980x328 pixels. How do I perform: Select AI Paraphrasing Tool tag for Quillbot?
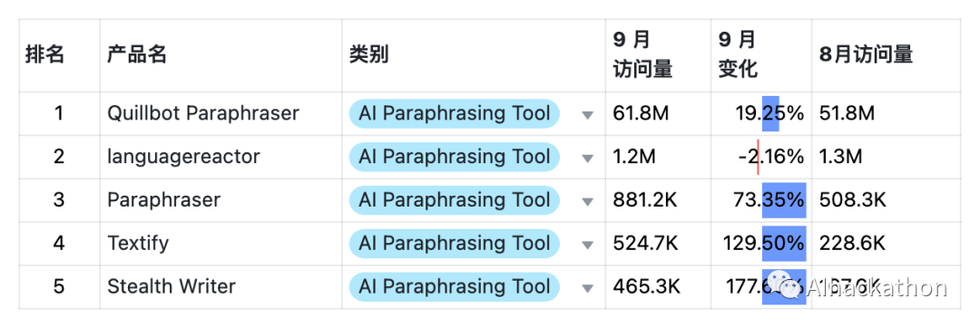(455, 113)
